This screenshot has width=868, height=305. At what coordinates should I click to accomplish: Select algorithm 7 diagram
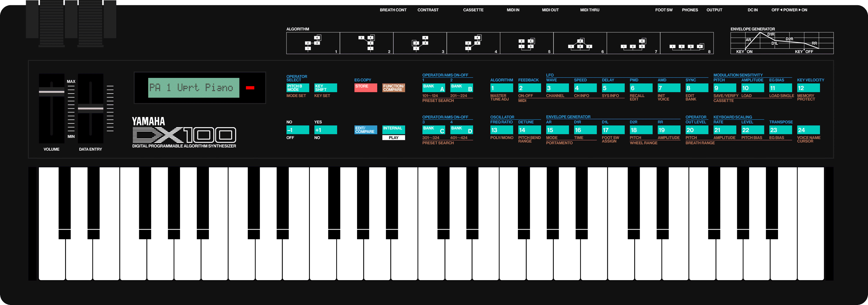(x=633, y=43)
